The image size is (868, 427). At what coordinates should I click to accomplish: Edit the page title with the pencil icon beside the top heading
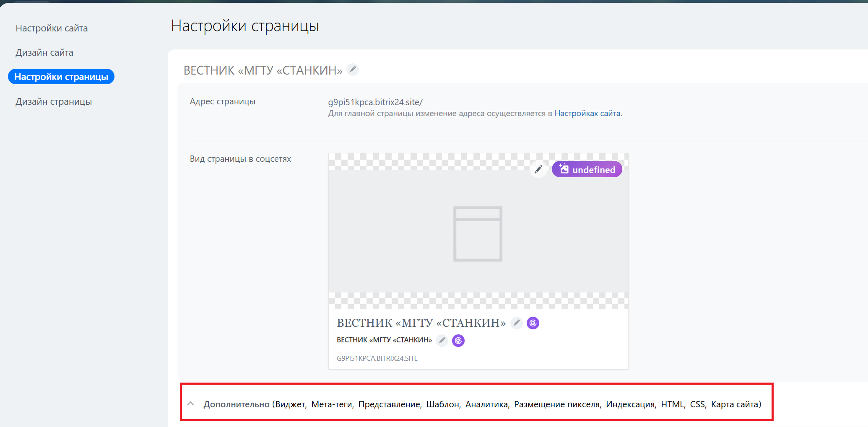click(x=353, y=70)
